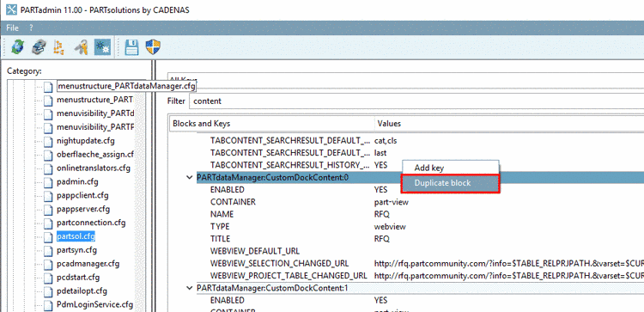This screenshot has width=644, height=312.
Task: Select partsyn.cfg in the tree
Action: [76, 250]
